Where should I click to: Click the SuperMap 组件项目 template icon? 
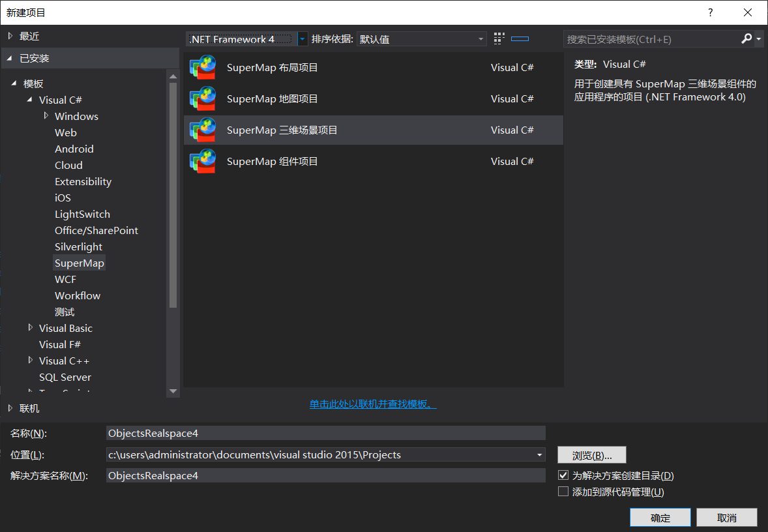point(203,161)
